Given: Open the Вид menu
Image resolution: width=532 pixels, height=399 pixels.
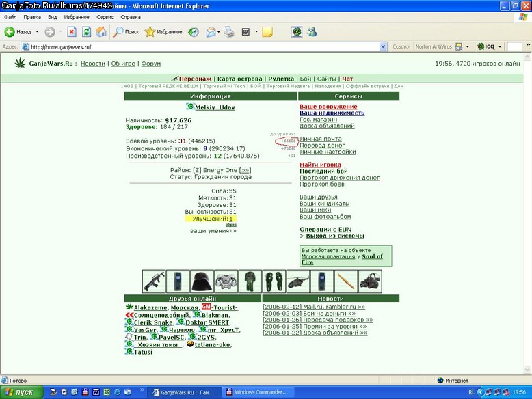Looking at the screenshot, I should pyautogui.click(x=52, y=17).
